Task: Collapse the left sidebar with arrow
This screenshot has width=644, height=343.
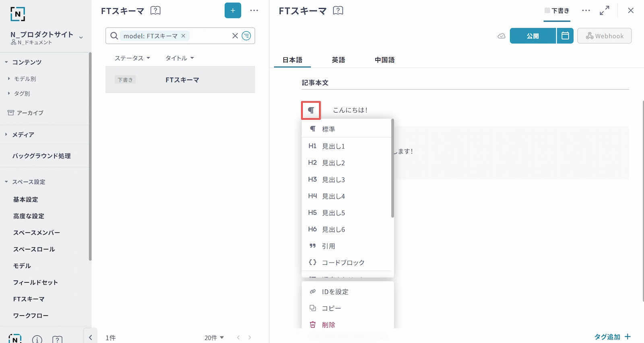Action: click(91, 337)
